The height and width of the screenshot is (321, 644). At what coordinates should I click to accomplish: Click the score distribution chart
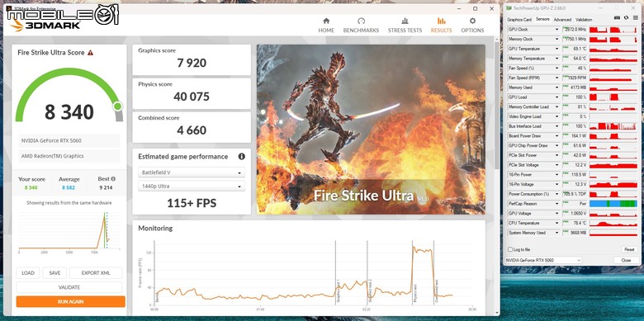point(69,232)
